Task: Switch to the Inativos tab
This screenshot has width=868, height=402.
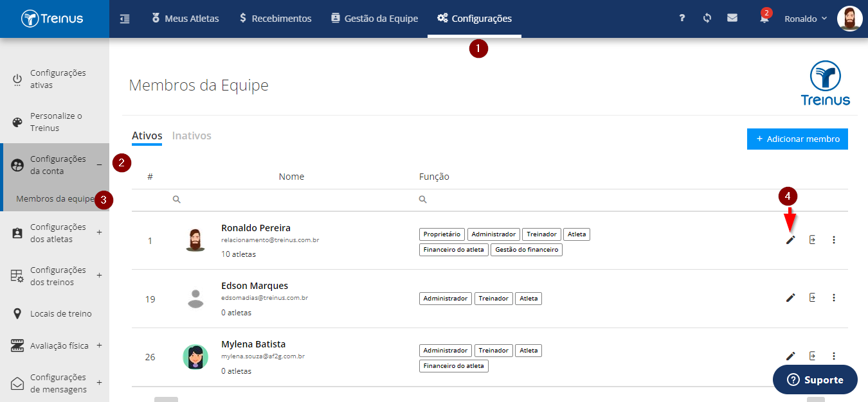Action: click(192, 135)
